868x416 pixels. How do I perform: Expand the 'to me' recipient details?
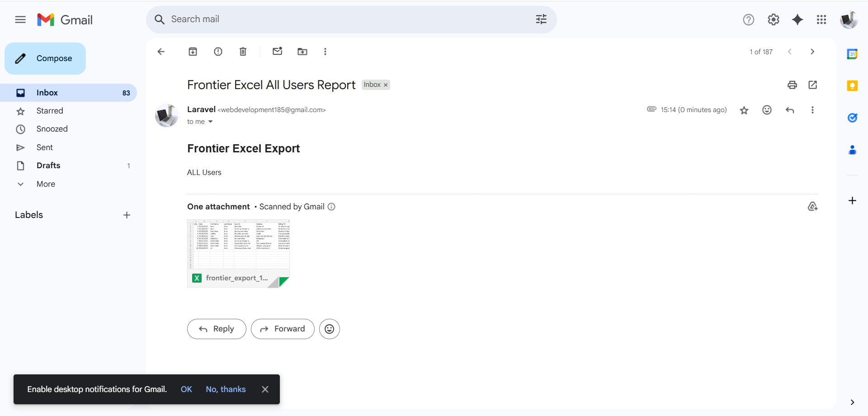tap(210, 122)
